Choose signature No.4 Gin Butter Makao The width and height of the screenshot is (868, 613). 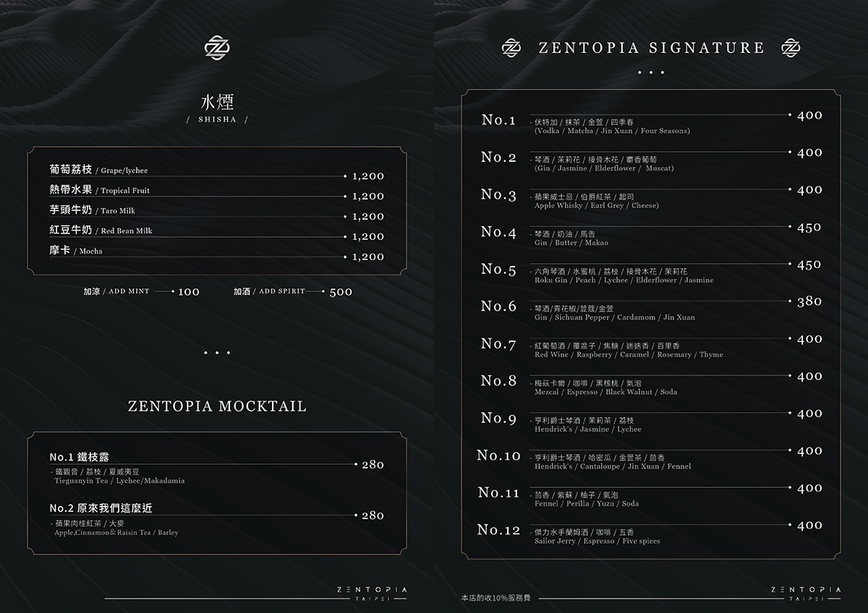652,235
